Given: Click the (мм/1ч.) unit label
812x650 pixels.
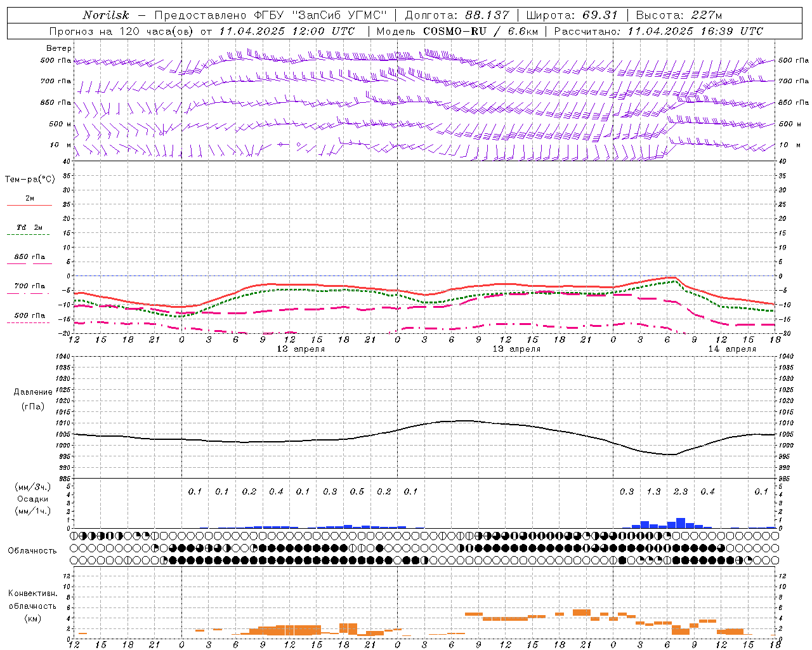Looking at the screenshot, I should tap(32, 511).
